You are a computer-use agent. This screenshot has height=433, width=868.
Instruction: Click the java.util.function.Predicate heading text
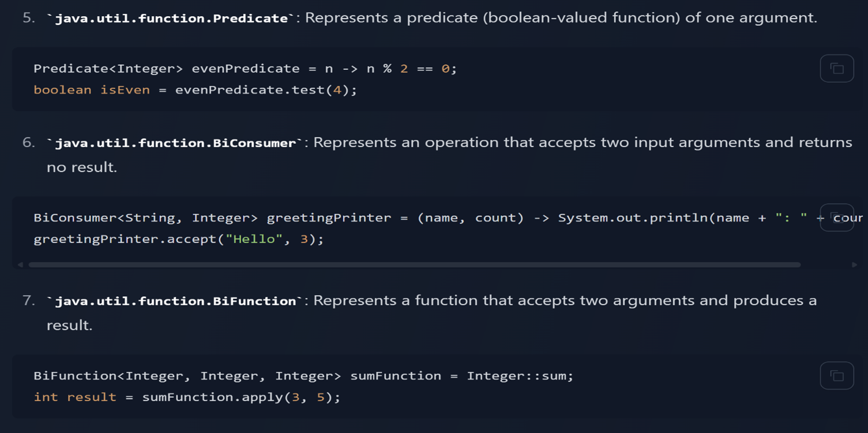(171, 18)
